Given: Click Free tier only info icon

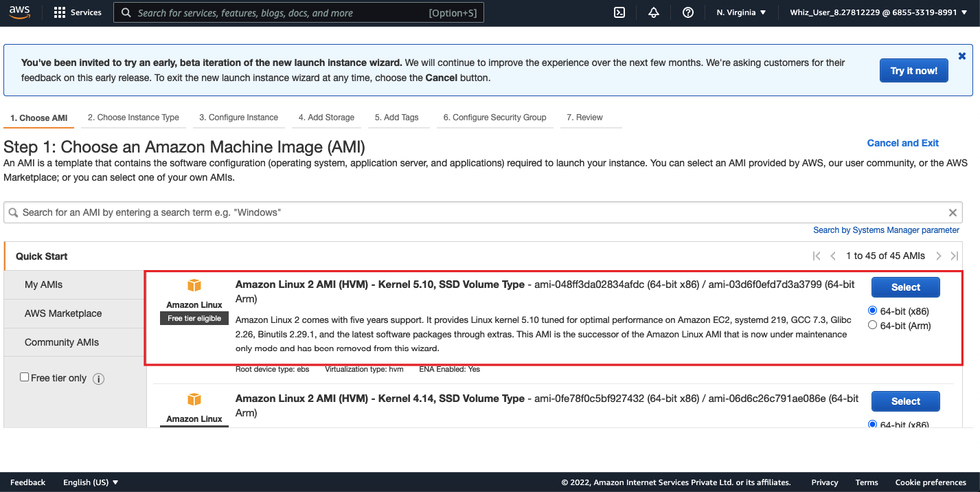Looking at the screenshot, I should [x=98, y=379].
